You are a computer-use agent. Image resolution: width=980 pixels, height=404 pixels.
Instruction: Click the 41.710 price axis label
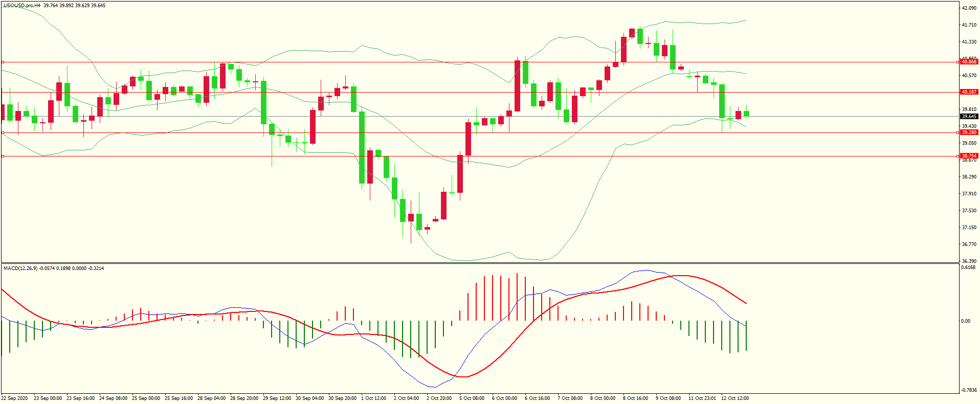point(969,25)
